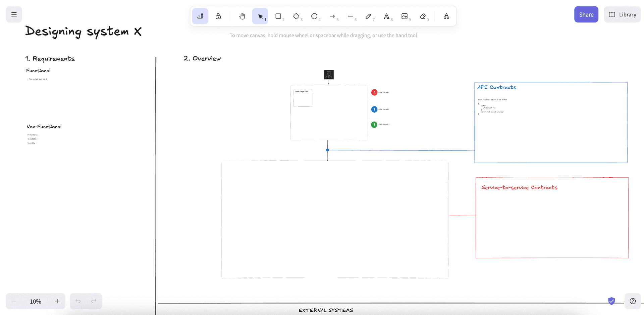Screen dimensions: 644x315
Task: Open the Library panel
Action: point(623,14)
